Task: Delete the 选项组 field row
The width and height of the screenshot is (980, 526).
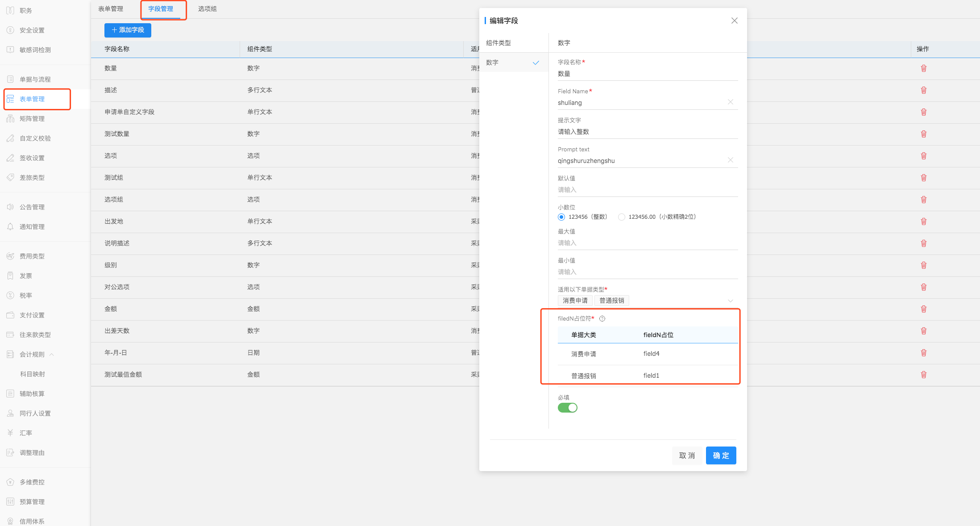Action: tap(924, 200)
